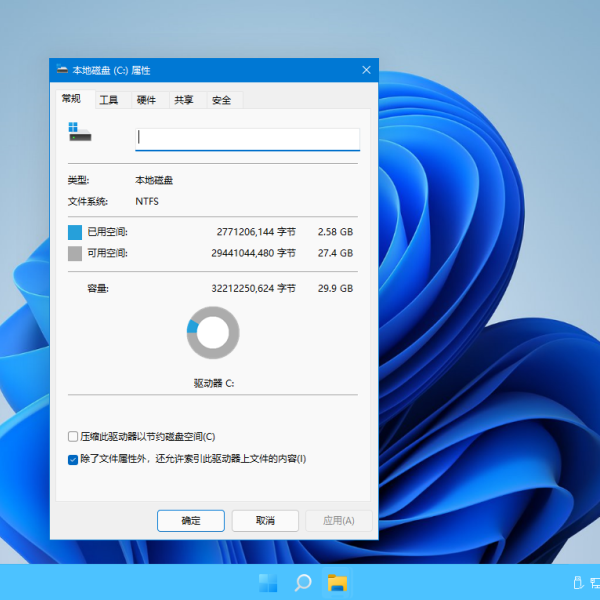Select the 共享 tab
This screenshot has height=600, width=600.
coord(188,100)
